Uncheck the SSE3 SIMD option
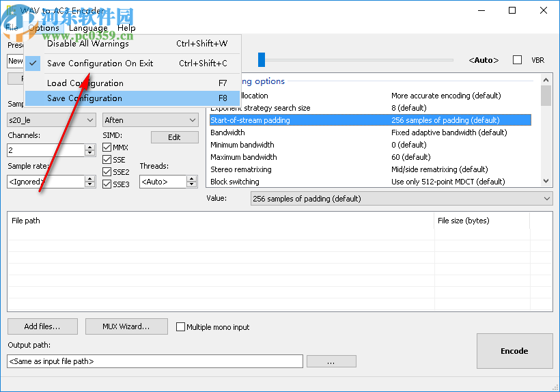The width and height of the screenshot is (560, 392). point(107,184)
